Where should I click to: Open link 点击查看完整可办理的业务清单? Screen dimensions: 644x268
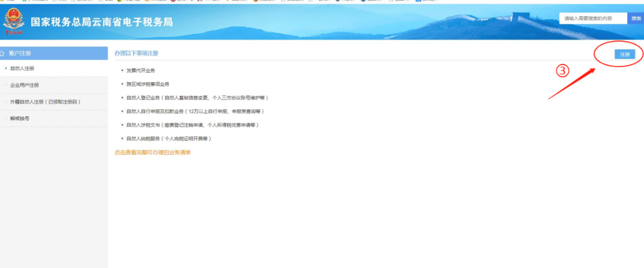click(153, 152)
